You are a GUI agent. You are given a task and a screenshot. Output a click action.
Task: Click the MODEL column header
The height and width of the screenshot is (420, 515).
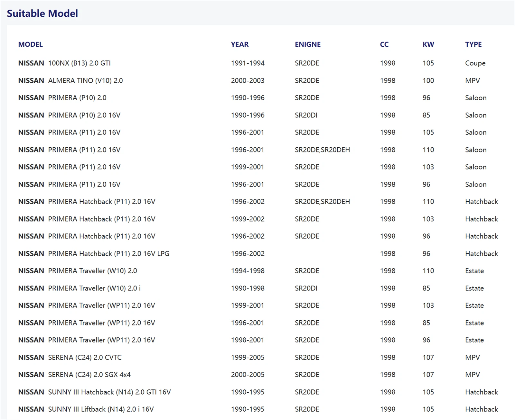[x=30, y=44]
